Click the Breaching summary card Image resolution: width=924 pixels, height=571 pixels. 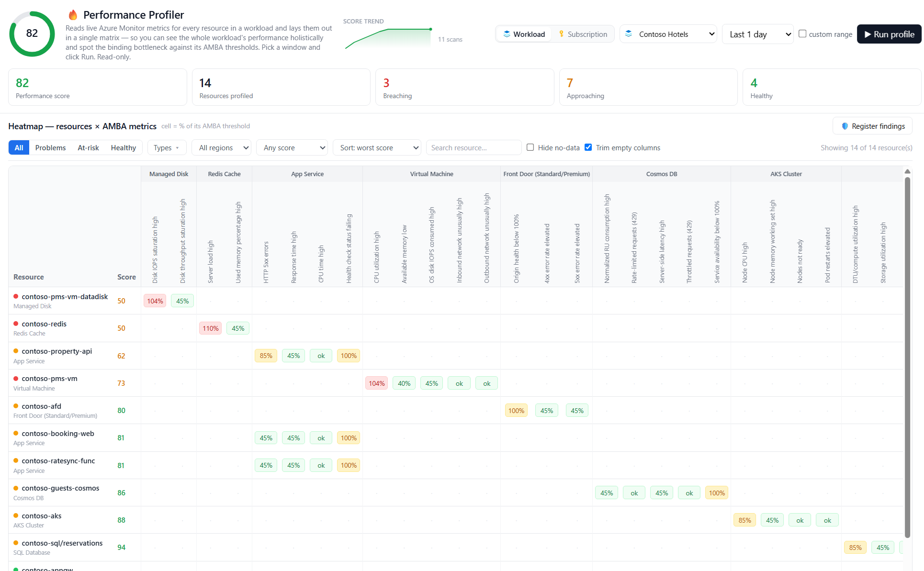tap(464, 87)
